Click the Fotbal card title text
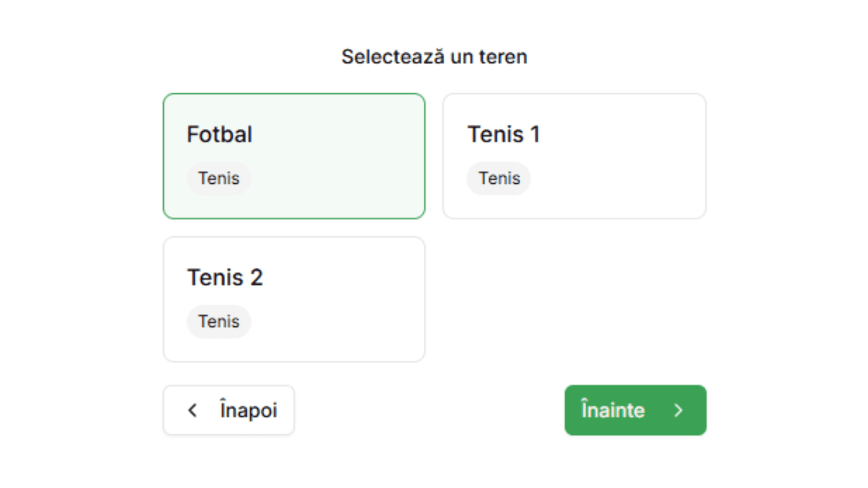The width and height of the screenshot is (868, 488). 219,134
